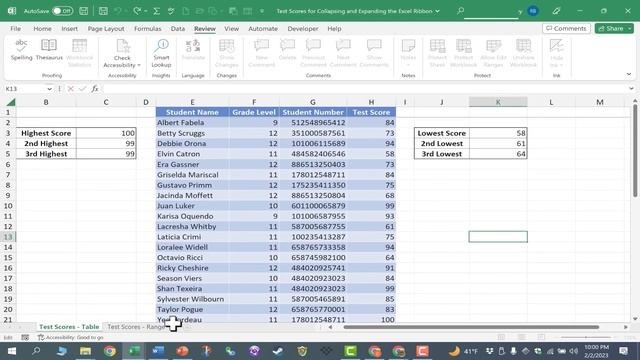Screen dimensions: 640x360
Task: Open the document title dropdown arrow
Action: (438, 11)
